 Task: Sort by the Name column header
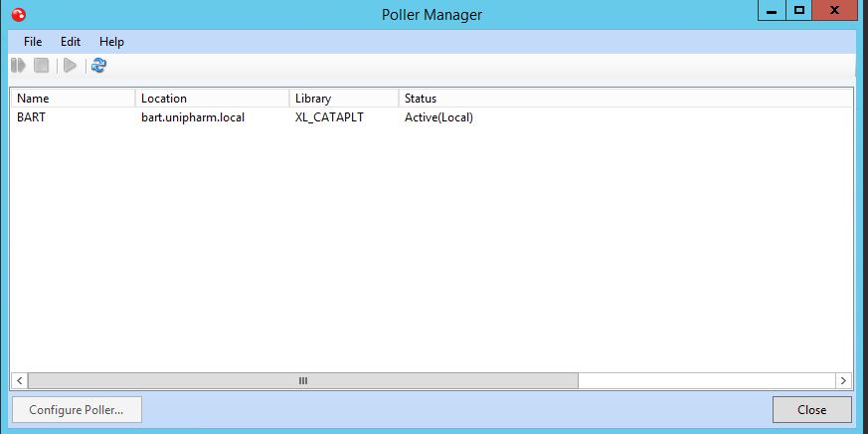point(73,99)
